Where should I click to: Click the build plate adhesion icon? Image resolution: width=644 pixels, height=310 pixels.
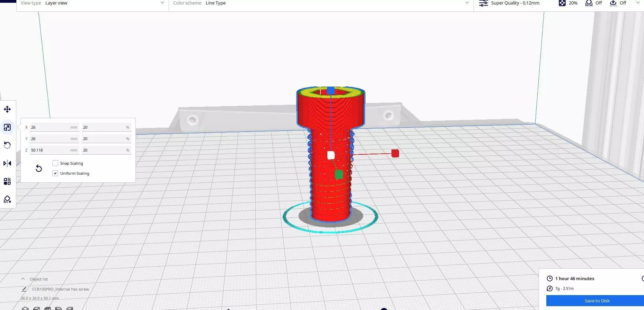(613, 3)
